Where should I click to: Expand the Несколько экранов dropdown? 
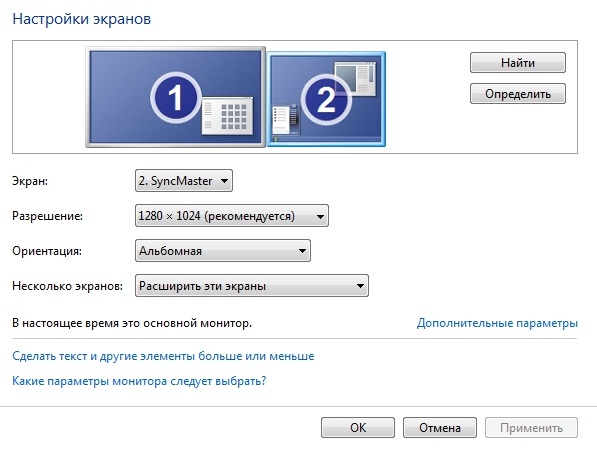coord(252,286)
